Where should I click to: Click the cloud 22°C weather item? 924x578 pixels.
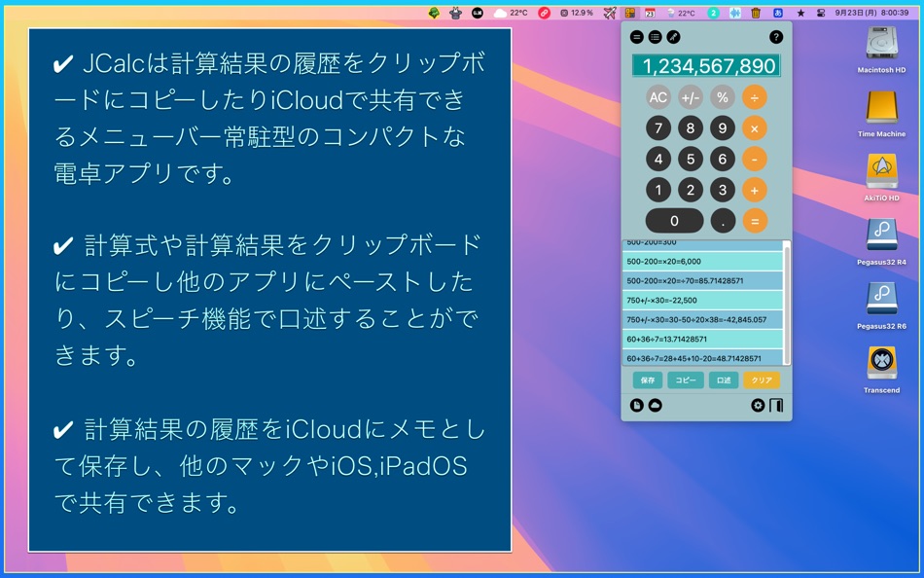coord(511,13)
